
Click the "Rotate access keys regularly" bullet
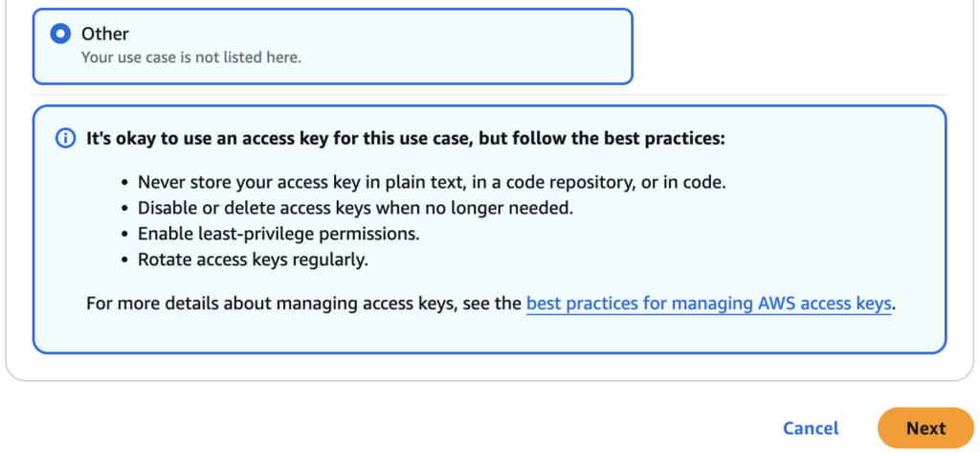(253, 259)
